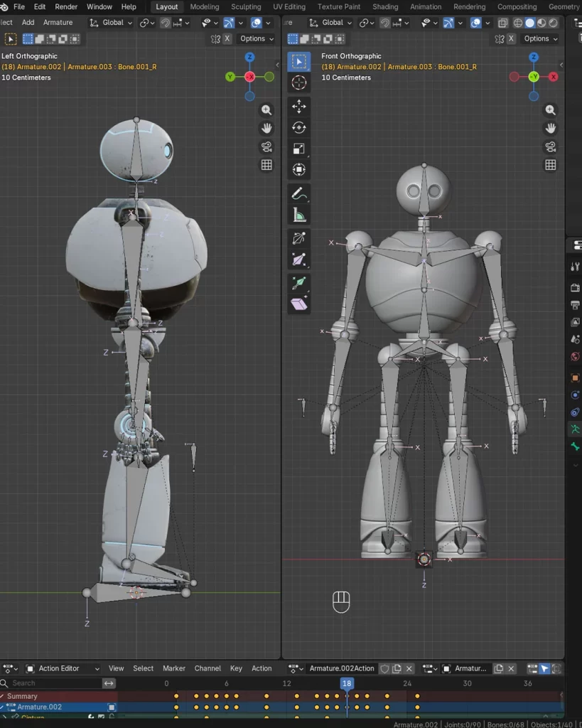Screen dimensions: 582x728
Task: Choose the Shear tool
Action: coord(299,304)
